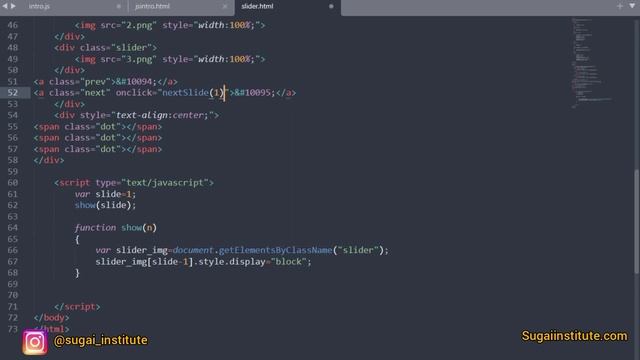Viewport: 640px width, 360px height.
Task: Click the span class="dot" on line 56
Action: click(x=98, y=138)
